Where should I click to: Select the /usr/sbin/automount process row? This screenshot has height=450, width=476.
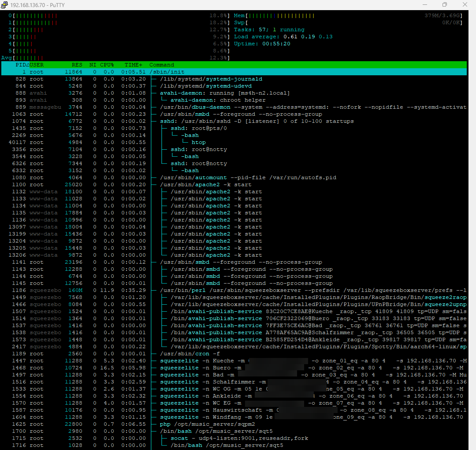pyautogui.click(x=234, y=178)
